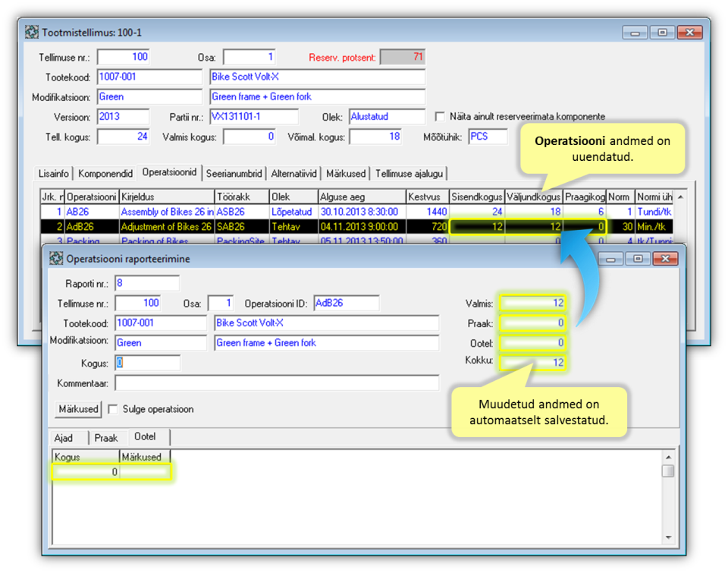728x573 pixels.
Task: Click the Ootel list scrollbar thumb
Action: (x=668, y=471)
